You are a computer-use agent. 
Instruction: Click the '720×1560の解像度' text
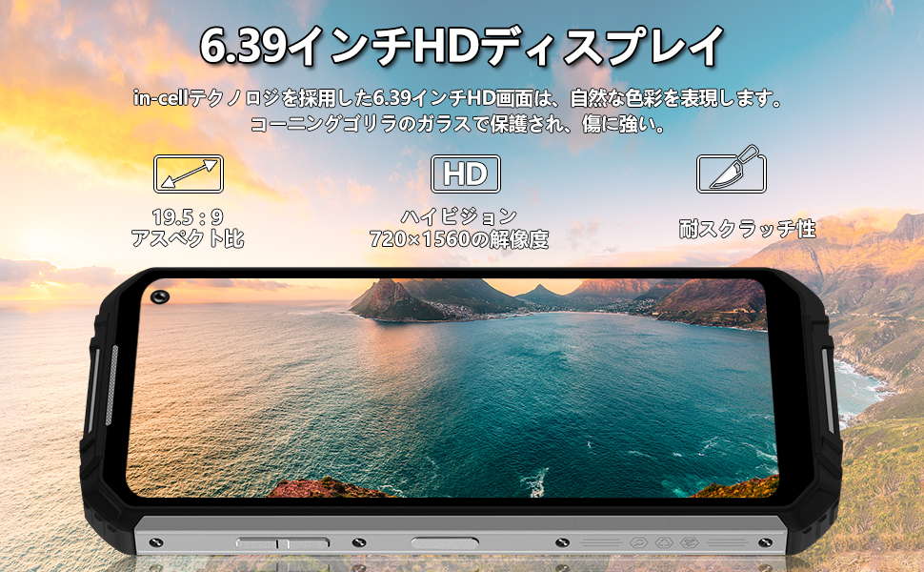(x=459, y=239)
